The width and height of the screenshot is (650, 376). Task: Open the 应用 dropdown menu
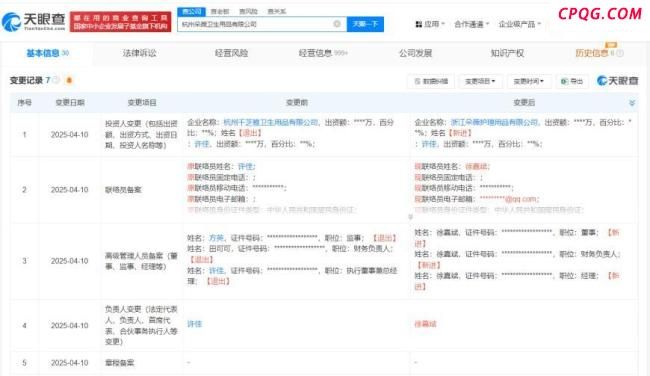coord(430,24)
